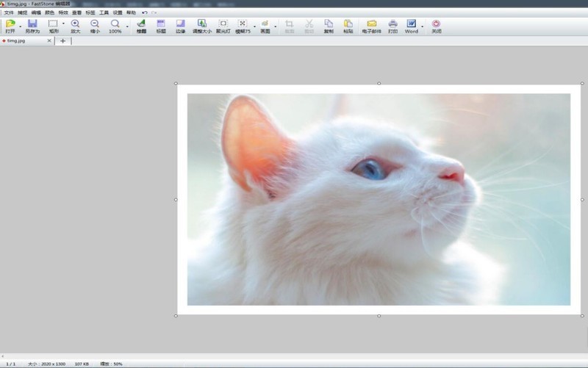Click the Caption (标题) tool icon
The height and width of the screenshot is (368, 588).
(x=161, y=24)
